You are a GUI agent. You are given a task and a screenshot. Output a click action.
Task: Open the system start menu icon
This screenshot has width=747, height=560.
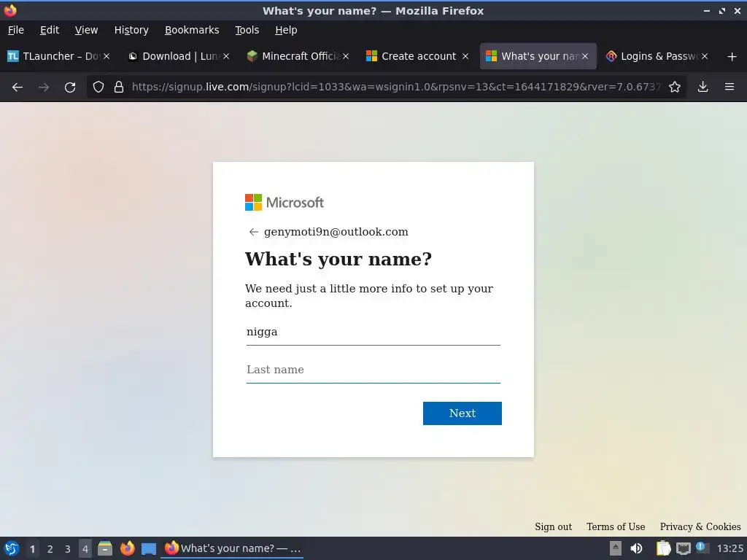pos(12,548)
